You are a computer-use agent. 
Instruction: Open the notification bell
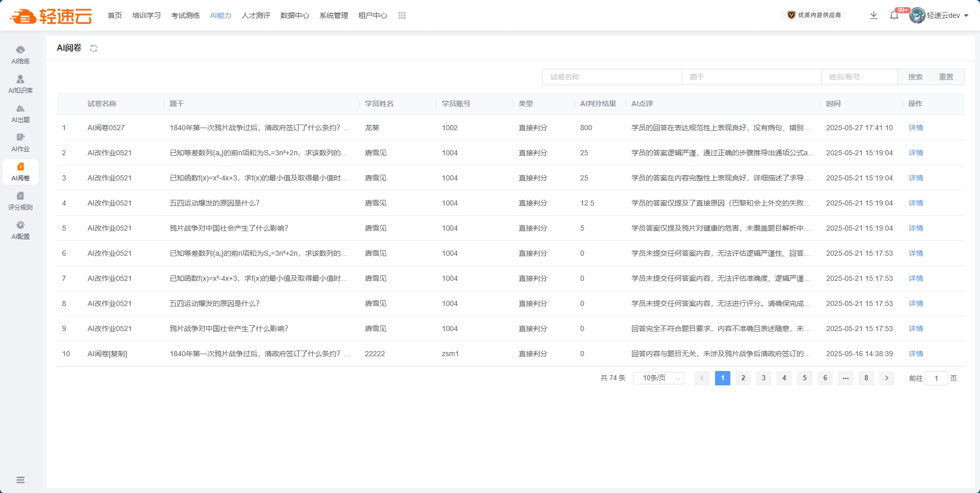894,15
